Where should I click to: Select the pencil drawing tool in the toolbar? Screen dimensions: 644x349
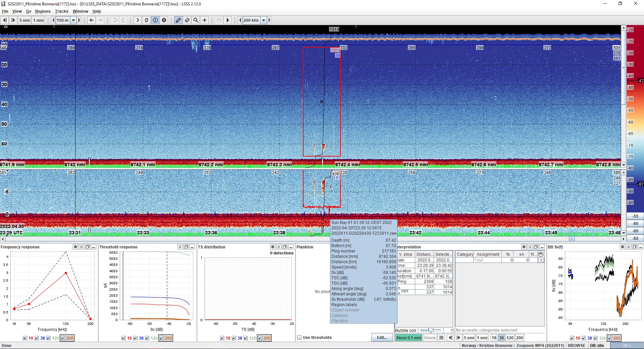point(178,20)
